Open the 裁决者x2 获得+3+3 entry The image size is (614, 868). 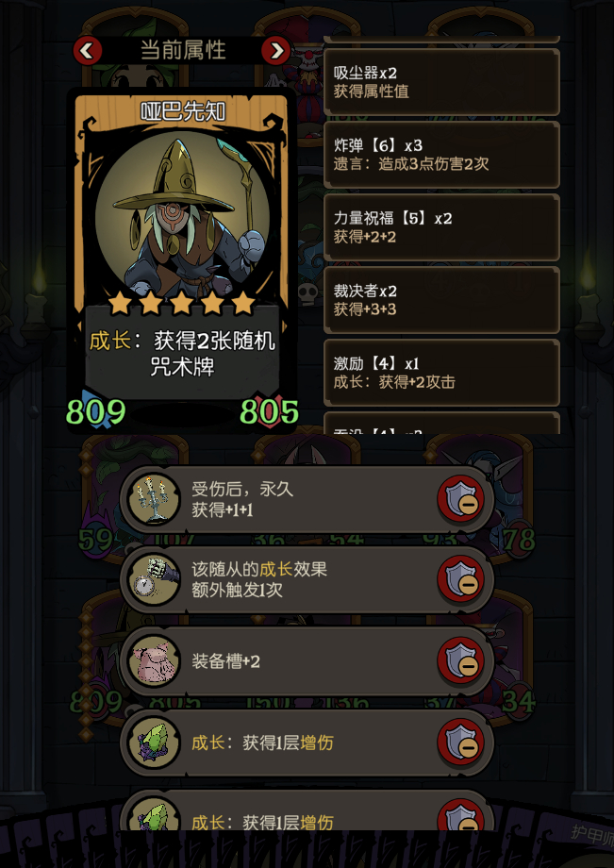click(x=441, y=299)
